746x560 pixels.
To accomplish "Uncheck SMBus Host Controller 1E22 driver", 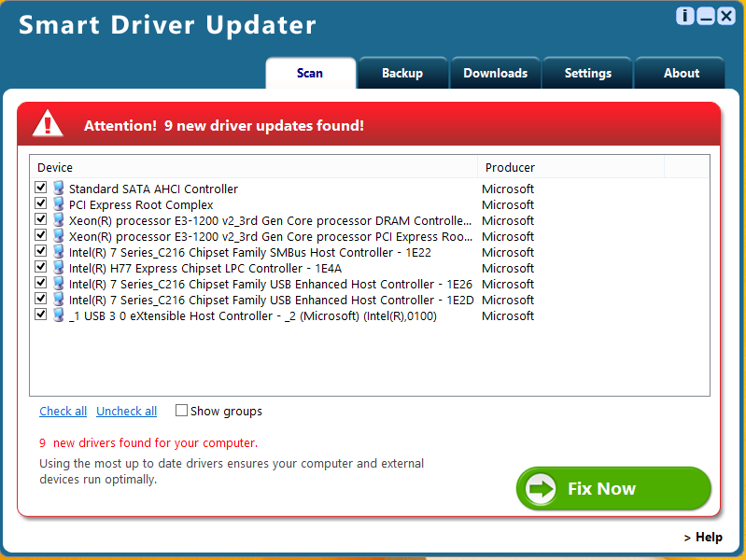I will pos(40,251).
